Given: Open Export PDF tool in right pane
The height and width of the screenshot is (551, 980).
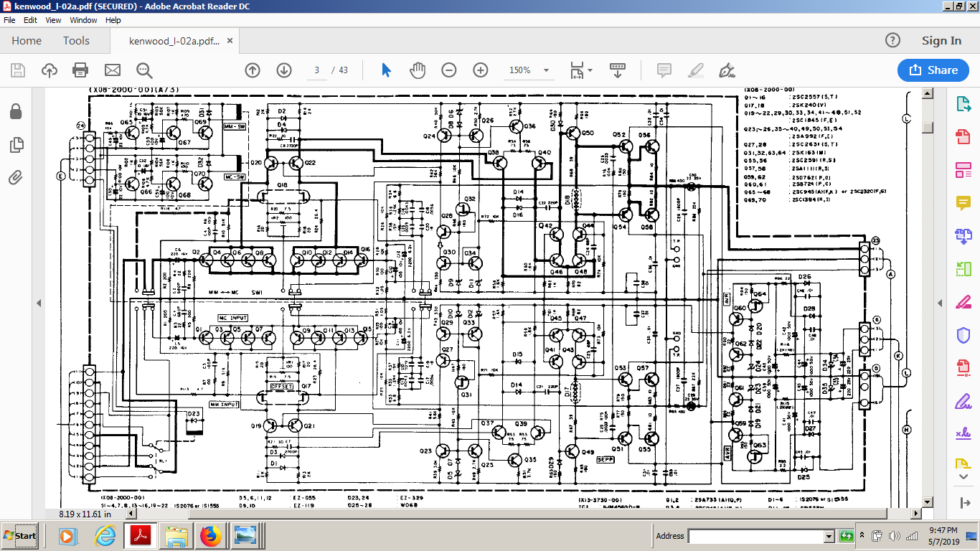Looking at the screenshot, I should coord(963,104).
